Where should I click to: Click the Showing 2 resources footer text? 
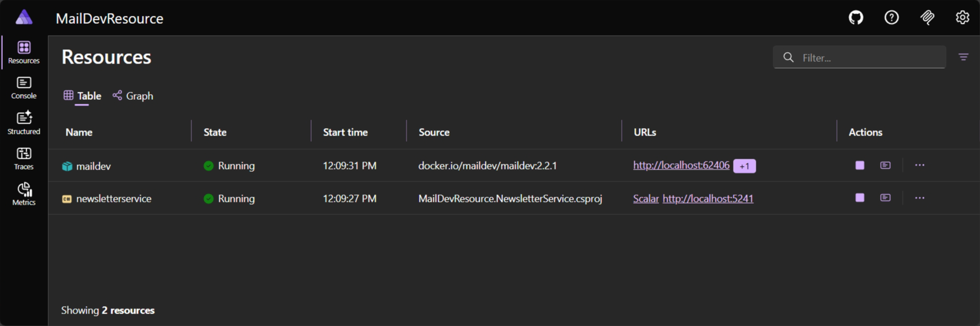108,310
